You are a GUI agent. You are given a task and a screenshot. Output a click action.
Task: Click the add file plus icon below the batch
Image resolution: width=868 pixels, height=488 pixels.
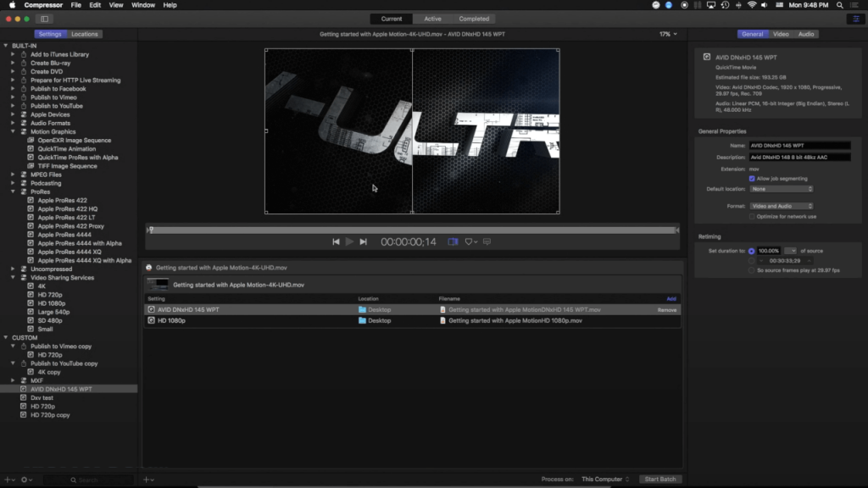click(x=147, y=480)
